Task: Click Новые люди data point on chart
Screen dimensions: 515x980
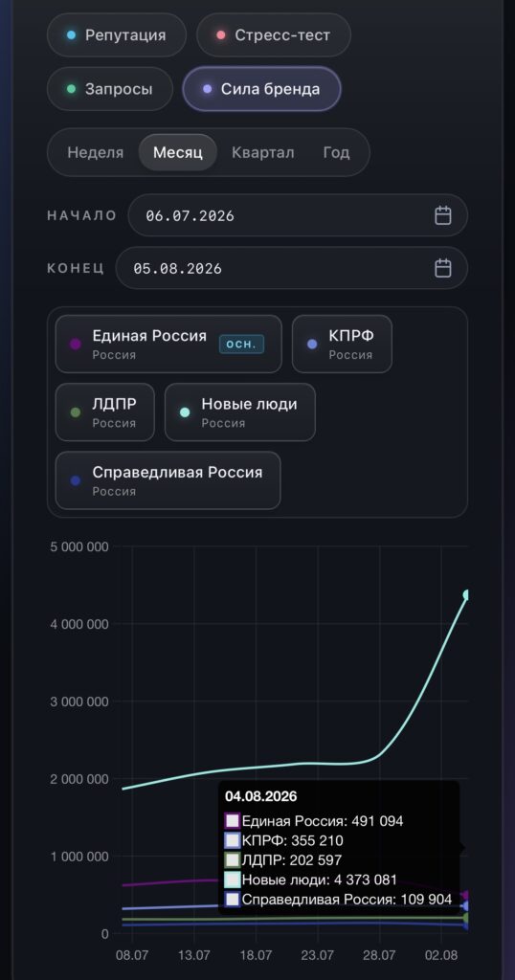Action: click(x=466, y=594)
